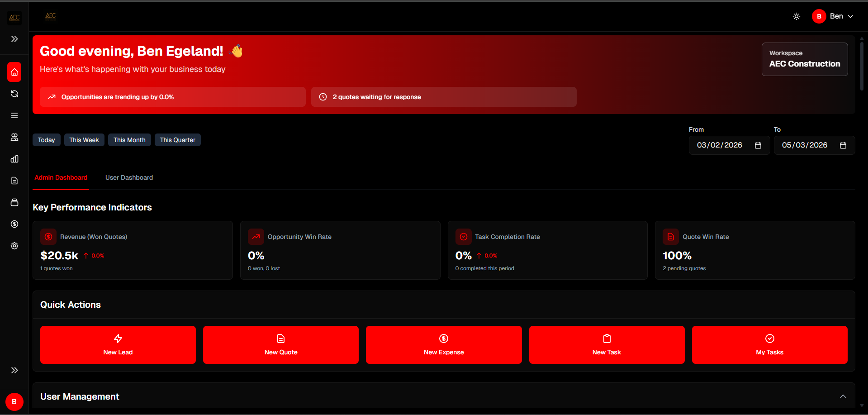
Task: Open the AEC Construction workspace card
Action: [x=805, y=59]
